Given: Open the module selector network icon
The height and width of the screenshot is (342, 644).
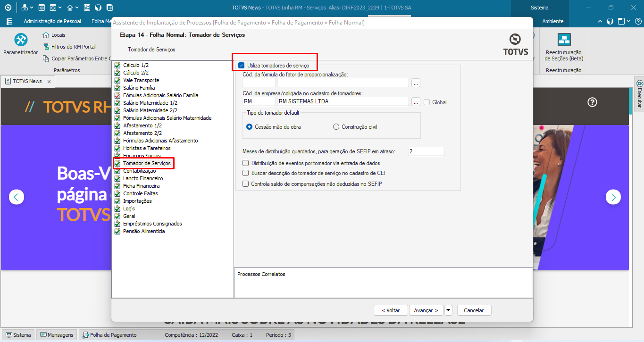Looking at the screenshot, I should tap(24, 8).
